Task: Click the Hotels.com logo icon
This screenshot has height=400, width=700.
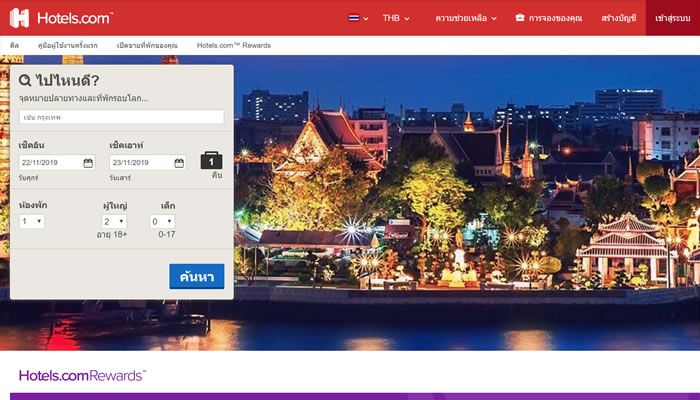Action: [19, 18]
